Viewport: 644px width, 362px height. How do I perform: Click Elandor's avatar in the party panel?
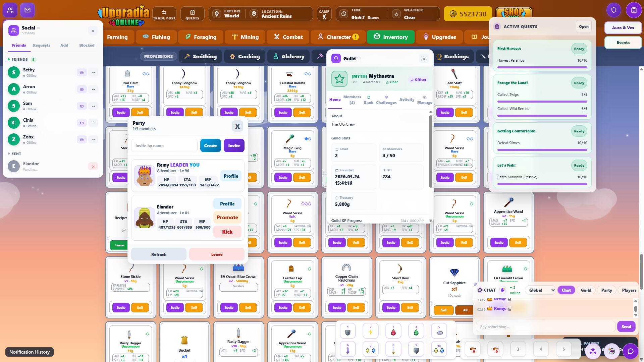pyautogui.click(x=145, y=218)
